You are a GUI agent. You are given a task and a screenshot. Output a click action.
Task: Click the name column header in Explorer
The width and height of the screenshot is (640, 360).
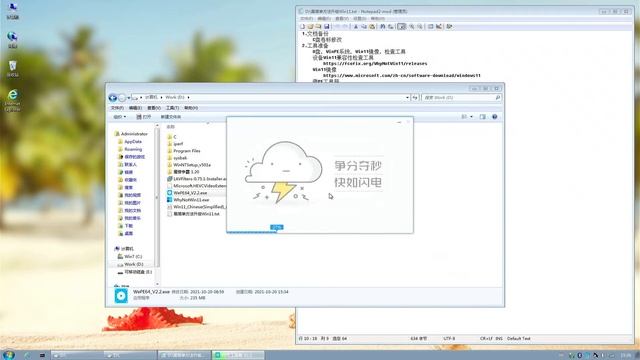pos(171,127)
